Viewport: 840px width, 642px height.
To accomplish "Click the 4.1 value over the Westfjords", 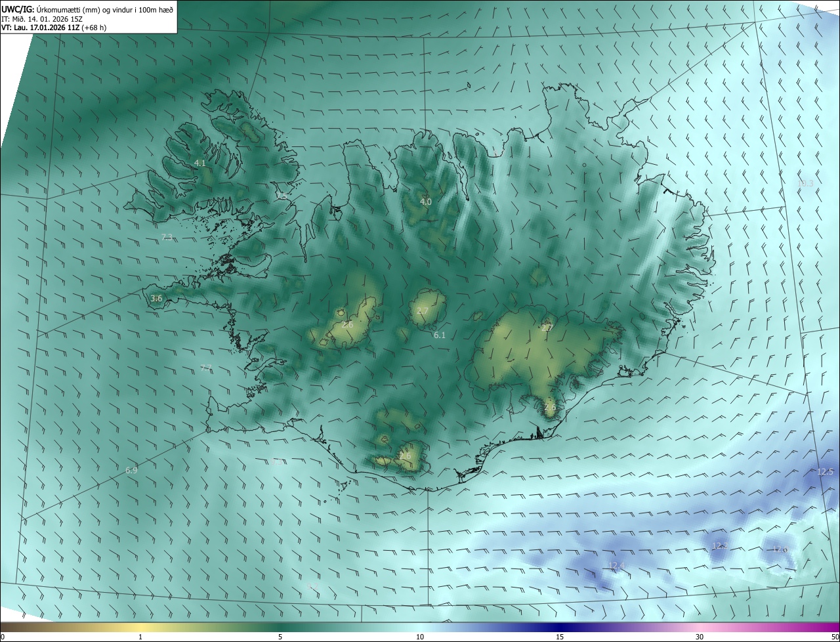I will tap(200, 163).
